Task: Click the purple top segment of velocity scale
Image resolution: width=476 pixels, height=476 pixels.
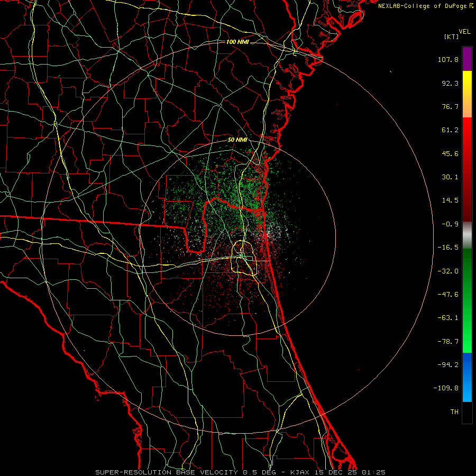Action: pyautogui.click(x=467, y=59)
